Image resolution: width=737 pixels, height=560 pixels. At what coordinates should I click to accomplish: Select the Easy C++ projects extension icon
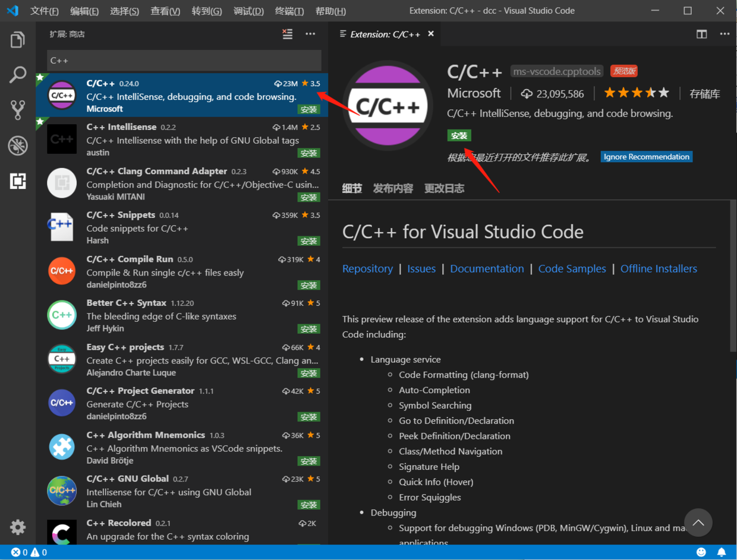(x=62, y=359)
